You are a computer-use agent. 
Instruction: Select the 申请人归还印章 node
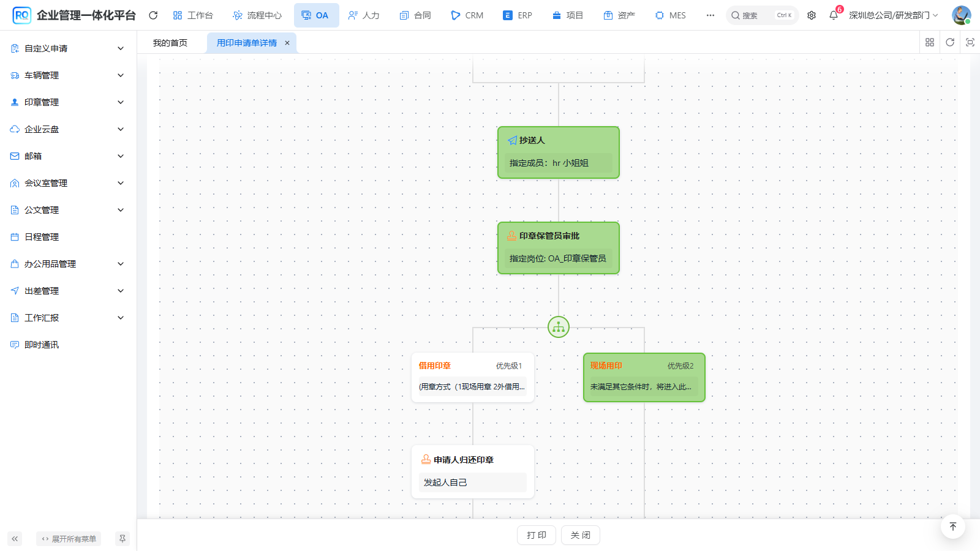pos(473,471)
